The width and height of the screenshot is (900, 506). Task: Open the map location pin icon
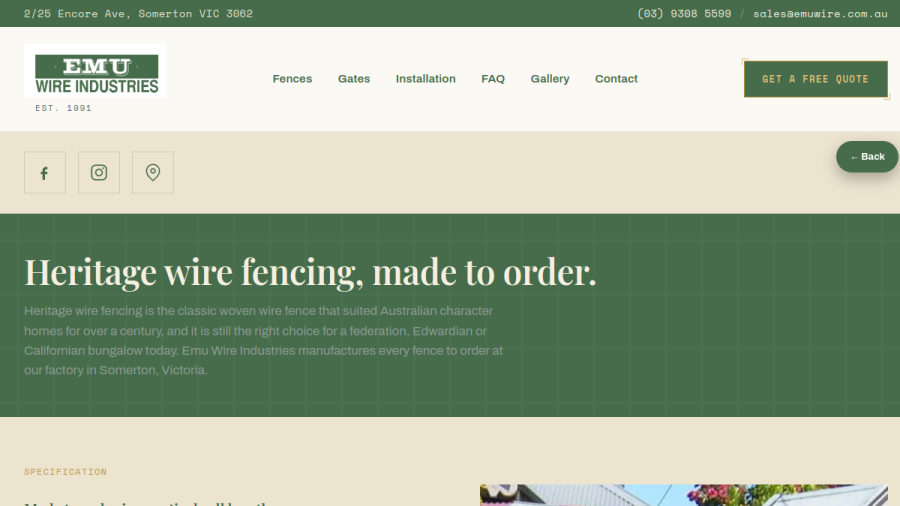153,173
